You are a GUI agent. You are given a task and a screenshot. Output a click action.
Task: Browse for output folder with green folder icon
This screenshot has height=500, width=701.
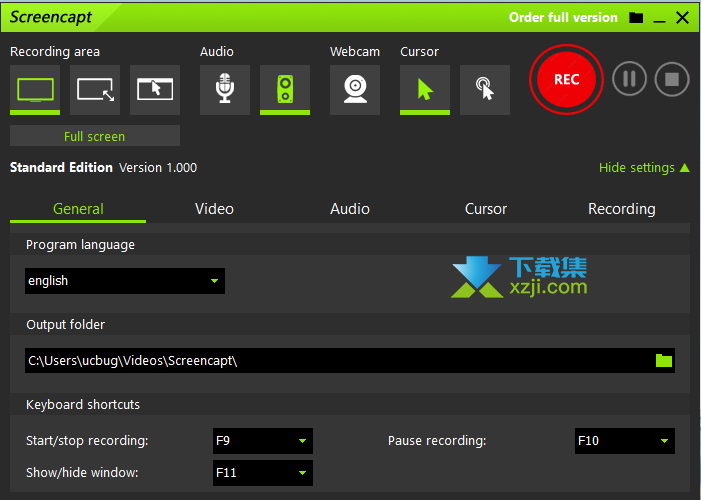pos(664,360)
